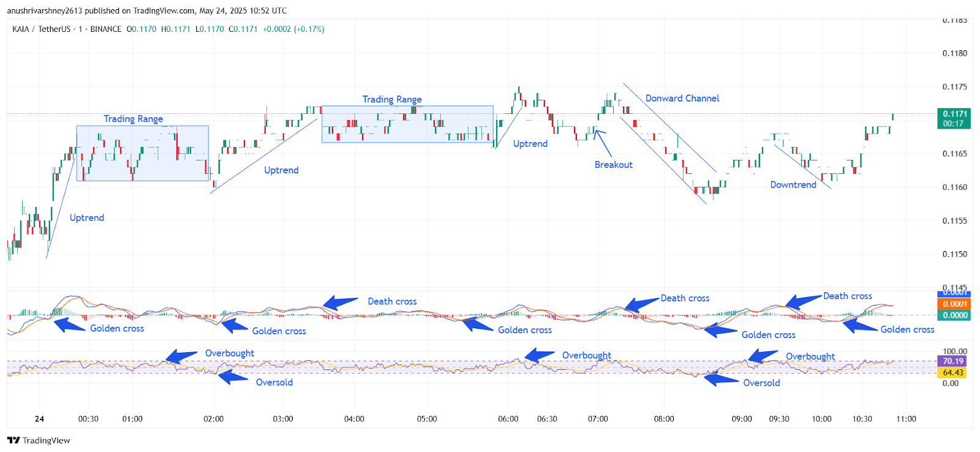Click the 02:00 time axis label
The width and height of the screenshot is (980, 452).
pos(213,419)
